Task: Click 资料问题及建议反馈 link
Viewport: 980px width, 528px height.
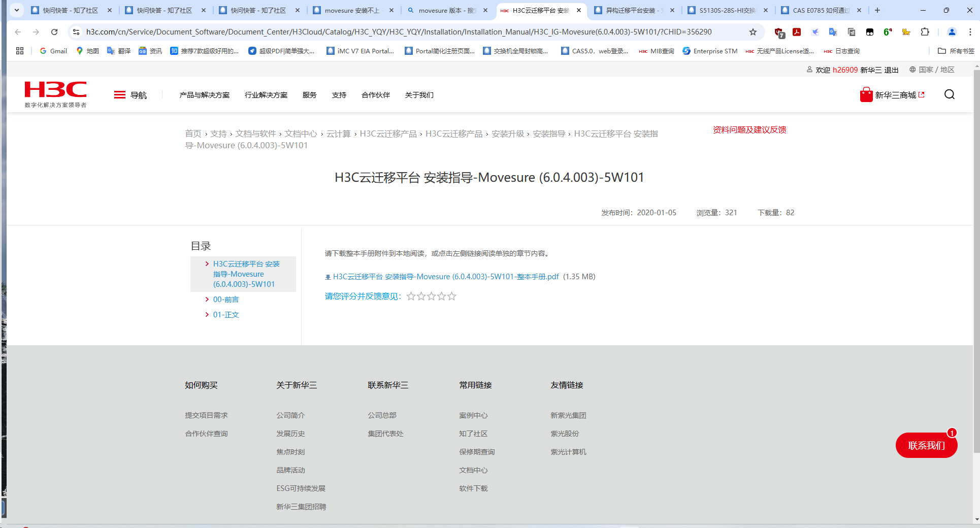Action: [x=749, y=129]
